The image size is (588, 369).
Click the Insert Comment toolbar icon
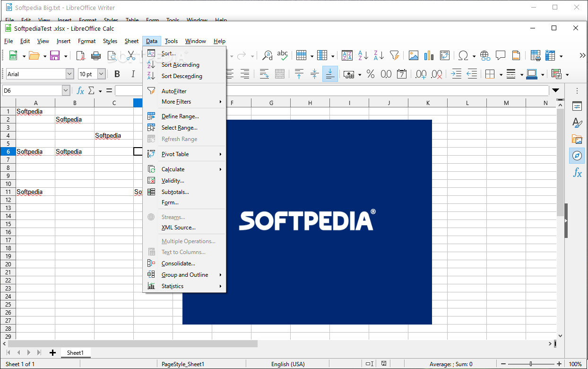(x=501, y=56)
